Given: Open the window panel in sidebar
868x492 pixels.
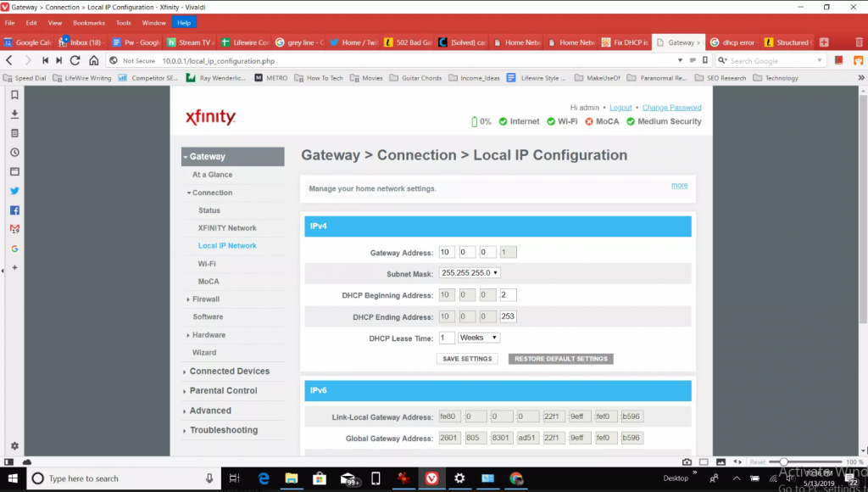Looking at the screenshot, I should pos(15,171).
